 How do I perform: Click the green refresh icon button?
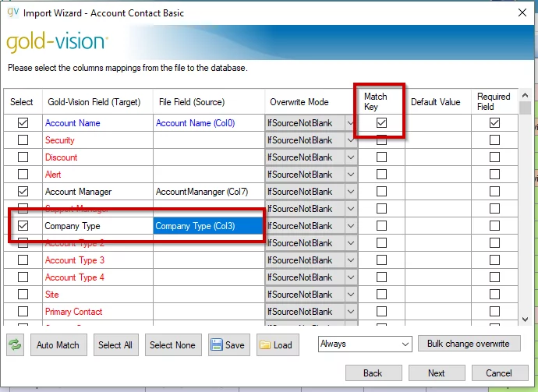coord(15,344)
